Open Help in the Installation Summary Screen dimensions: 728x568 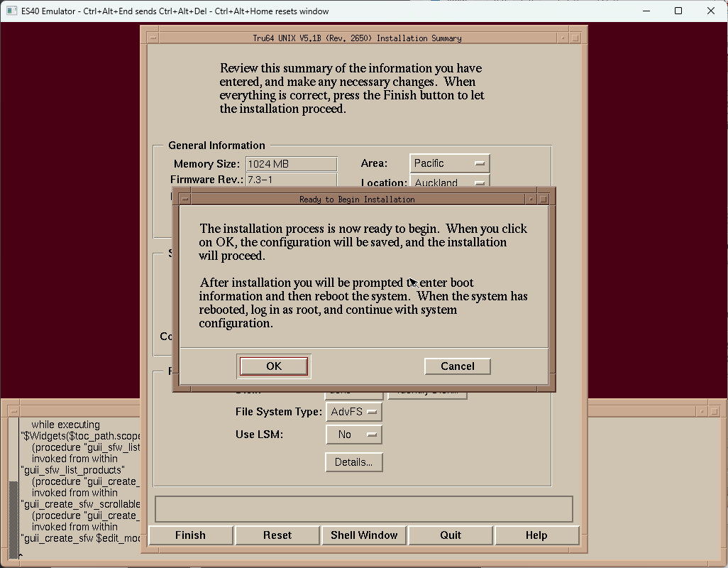pos(536,535)
